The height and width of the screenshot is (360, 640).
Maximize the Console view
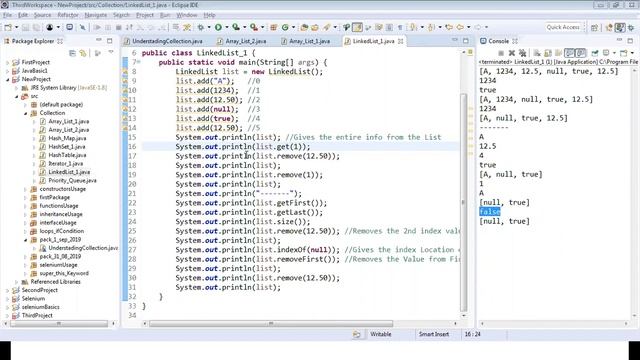[630, 40]
